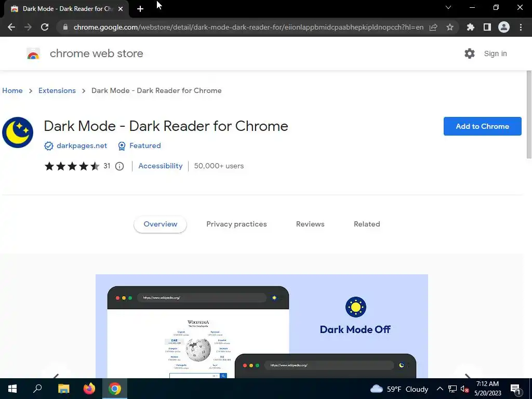Close the Dark Mode tab
The image size is (532, 399).
click(x=121, y=9)
